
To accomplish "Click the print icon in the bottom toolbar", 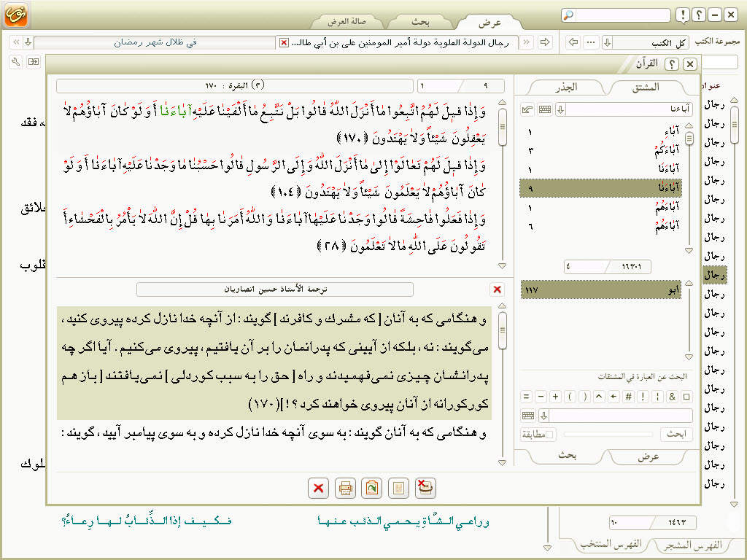I will (x=344, y=489).
